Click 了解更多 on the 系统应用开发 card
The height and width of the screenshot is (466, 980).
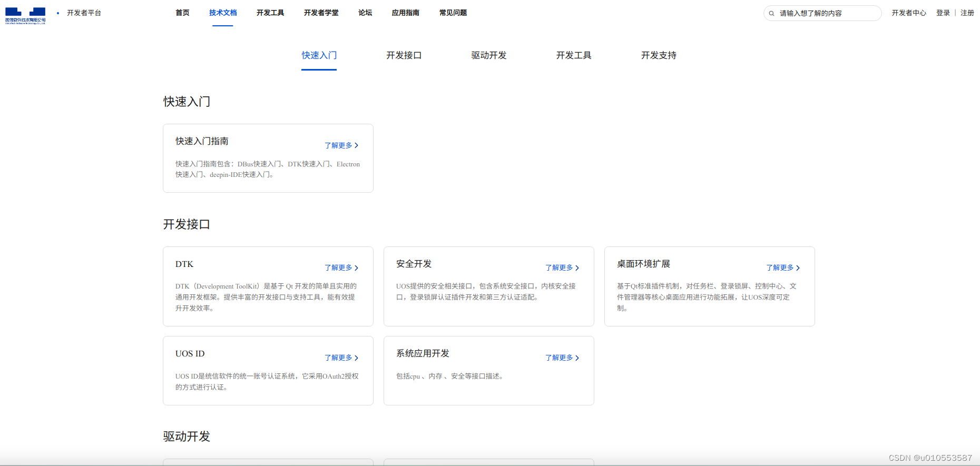(562, 358)
